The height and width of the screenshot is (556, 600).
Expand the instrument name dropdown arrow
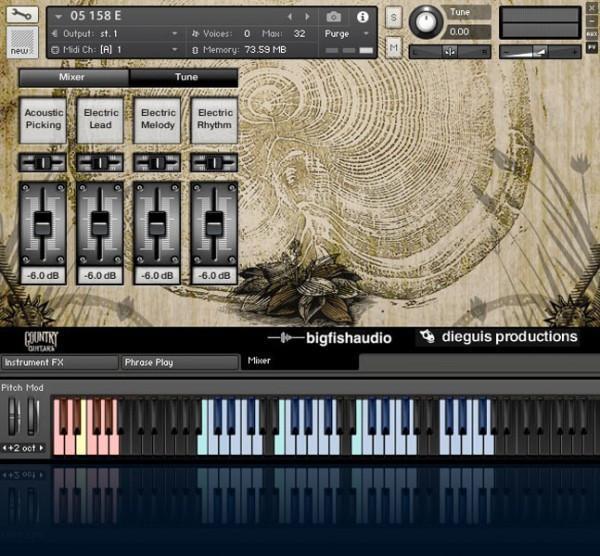(58, 17)
